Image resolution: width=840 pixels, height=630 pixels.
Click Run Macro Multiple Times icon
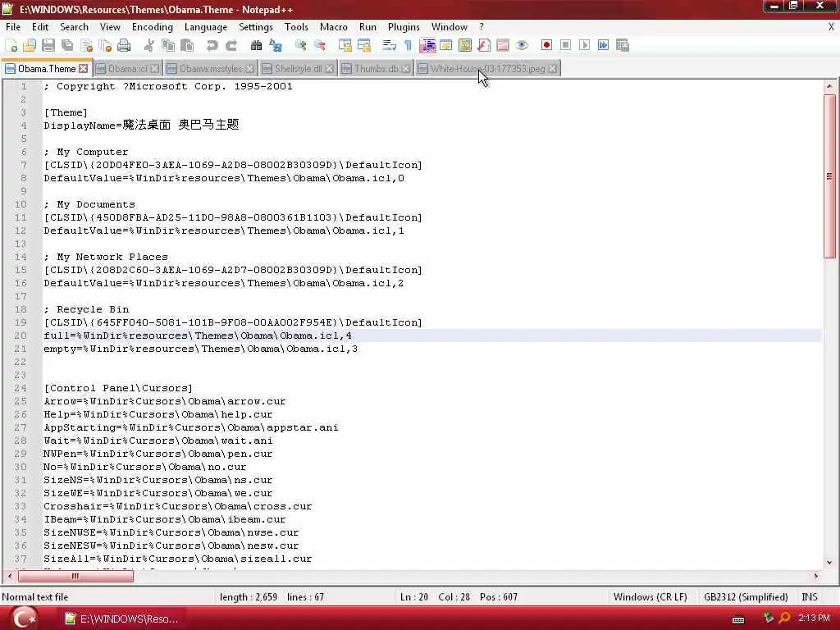pos(603,46)
